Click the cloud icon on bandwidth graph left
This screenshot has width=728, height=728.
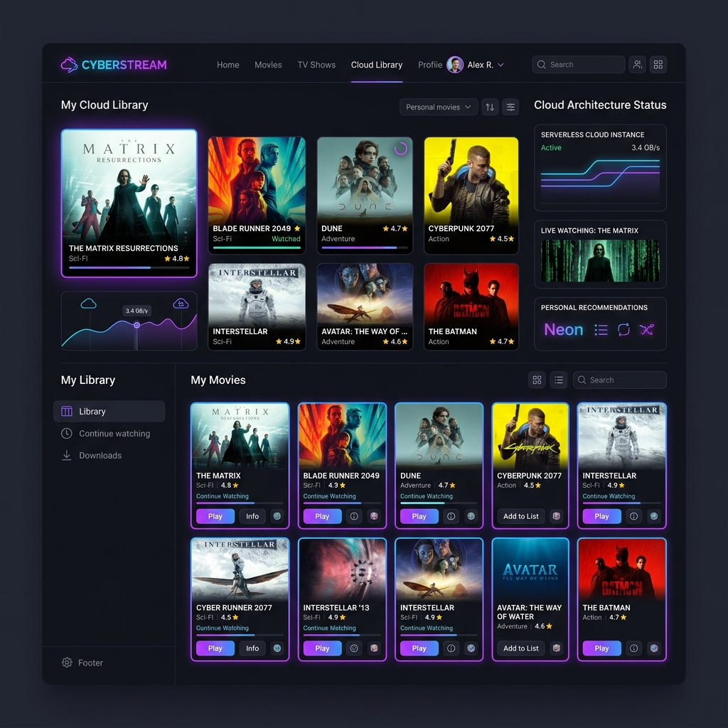pos(89,304)
